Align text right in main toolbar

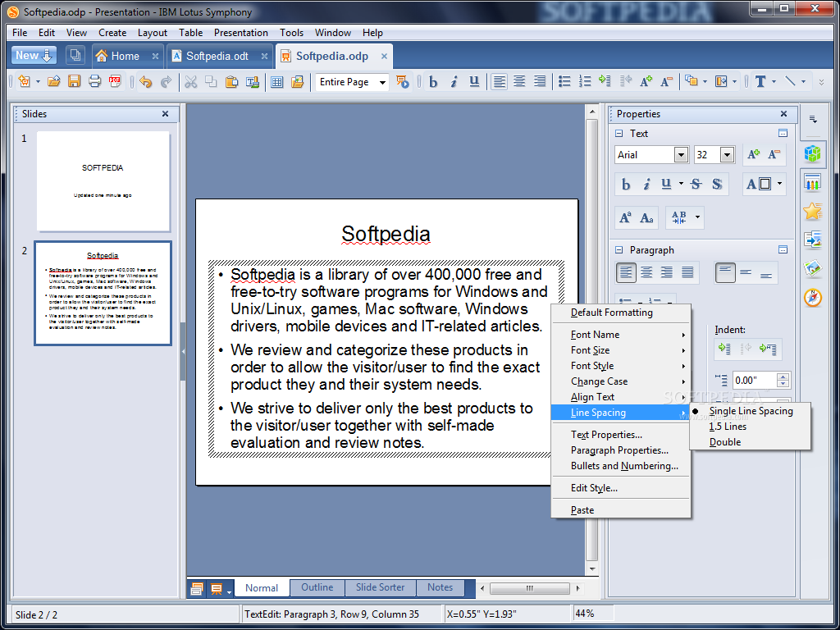coord(540,81)
